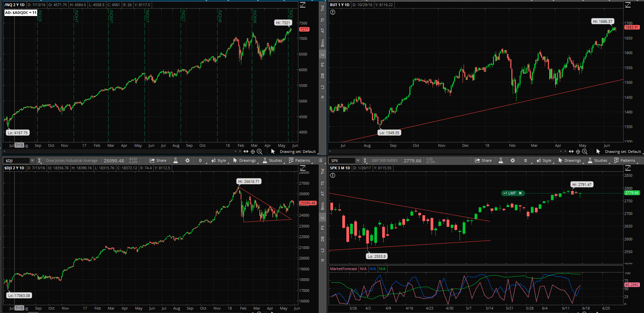Open the TS side tab beside /NQ chart
The image size is (644, 313).
[x=323, y=20]
